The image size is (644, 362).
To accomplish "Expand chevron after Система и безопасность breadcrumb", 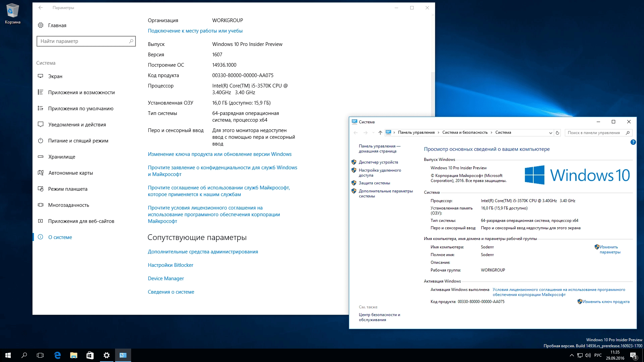I will point(491,133).
